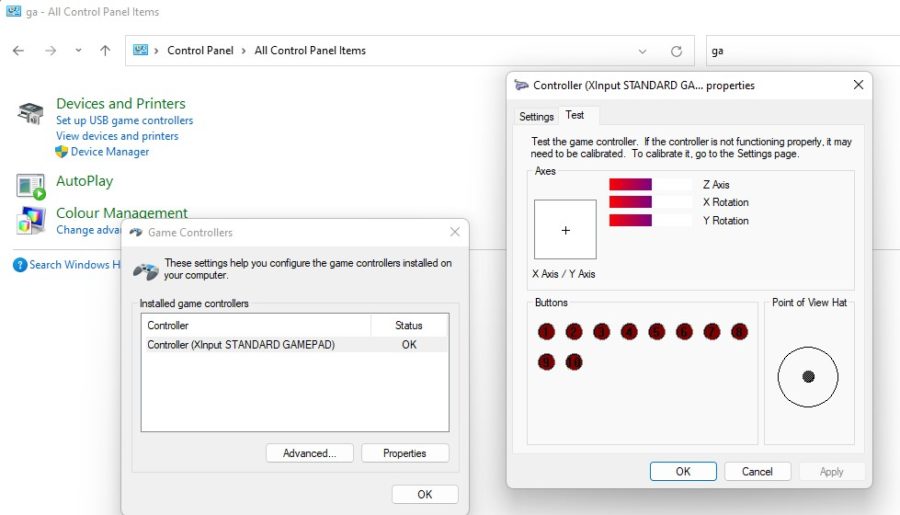Open Properties for selected controller
This screenshot has width=900, height=515.
coord(405,453)
